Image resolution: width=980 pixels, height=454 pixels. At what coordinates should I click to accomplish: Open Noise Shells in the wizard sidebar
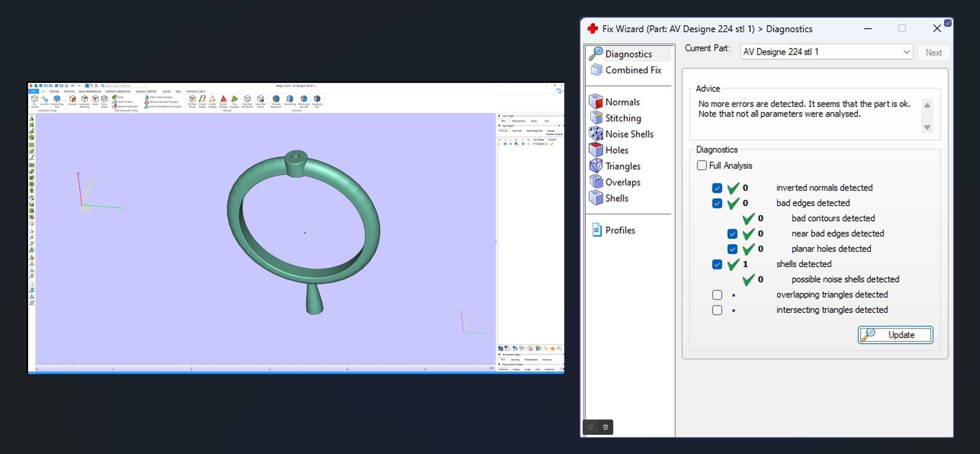(x=629, y=134)
